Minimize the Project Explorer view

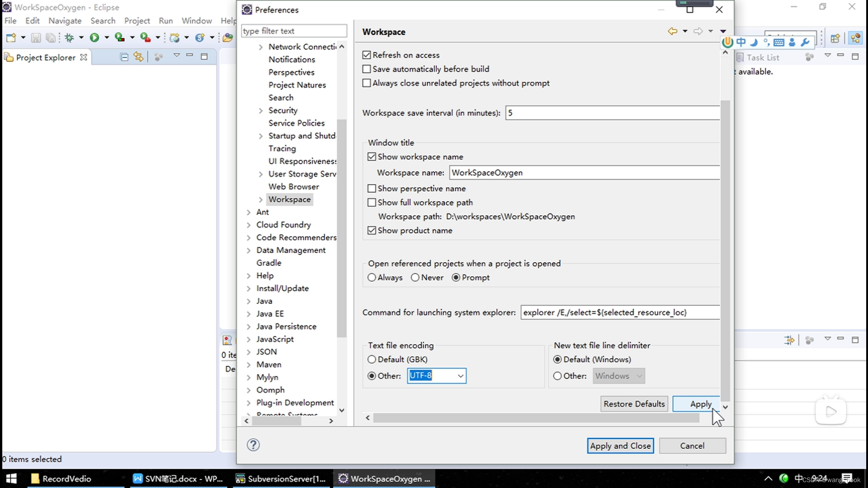[x=190, y=56]
